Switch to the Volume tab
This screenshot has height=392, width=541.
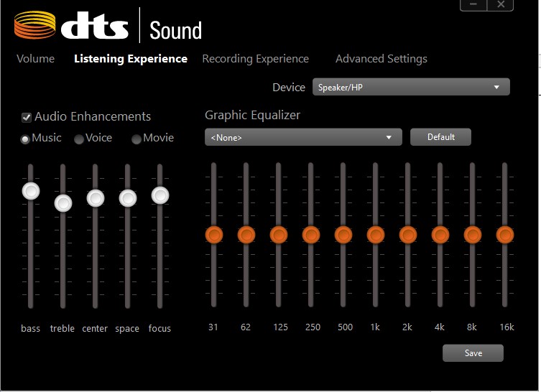coord(35,59)
